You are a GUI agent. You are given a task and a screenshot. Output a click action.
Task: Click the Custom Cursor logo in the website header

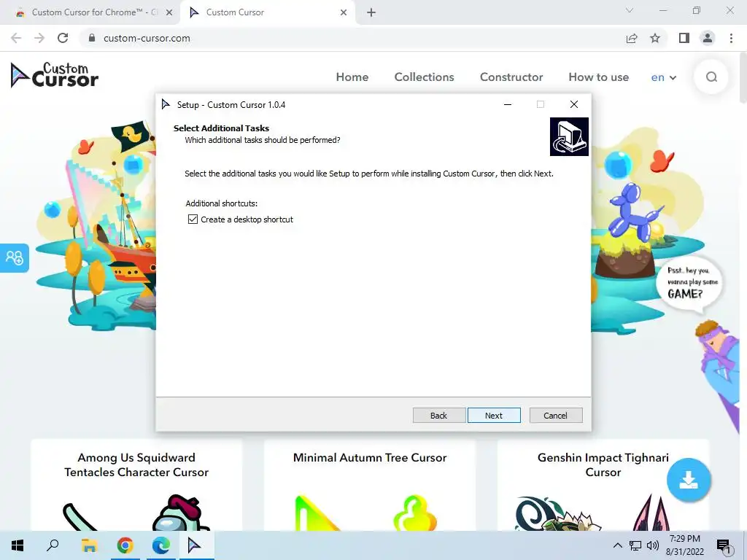point(54,75)
